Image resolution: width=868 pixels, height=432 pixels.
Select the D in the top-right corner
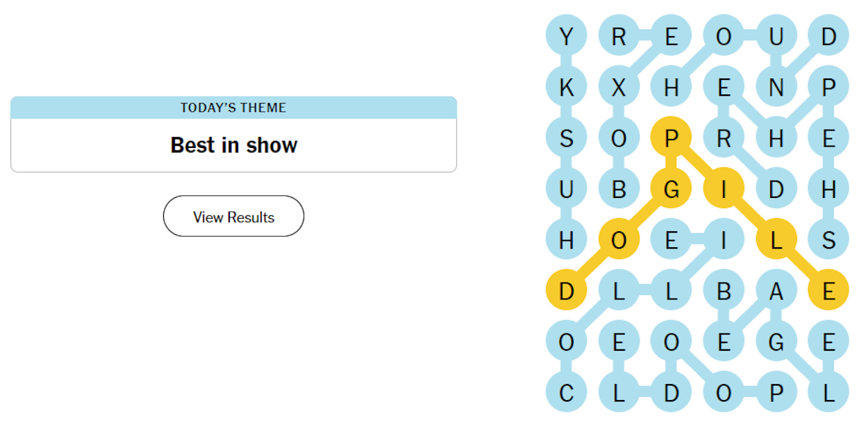(828, 36)
